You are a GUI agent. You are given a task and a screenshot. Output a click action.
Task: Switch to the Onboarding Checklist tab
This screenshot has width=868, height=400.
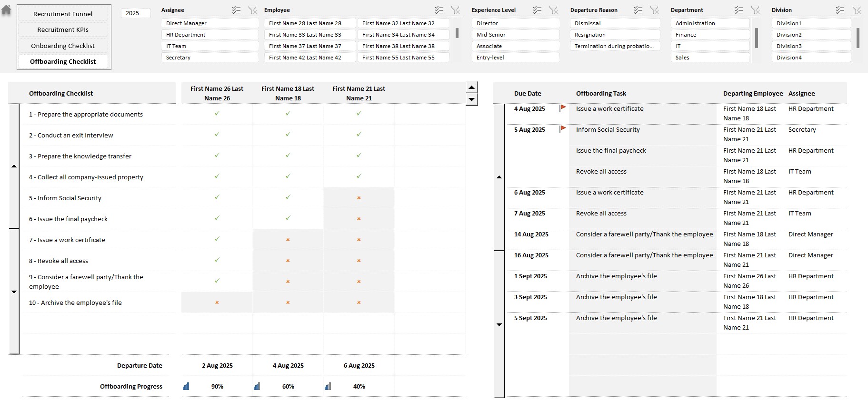(63, 46)
